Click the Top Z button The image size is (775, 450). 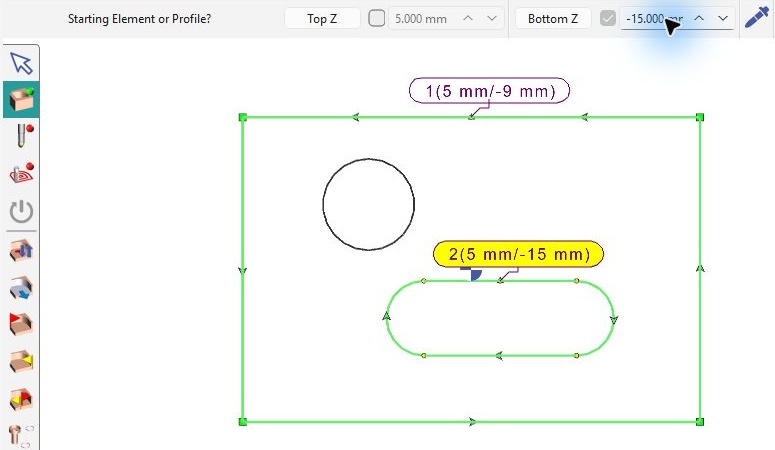coord(322,19)
